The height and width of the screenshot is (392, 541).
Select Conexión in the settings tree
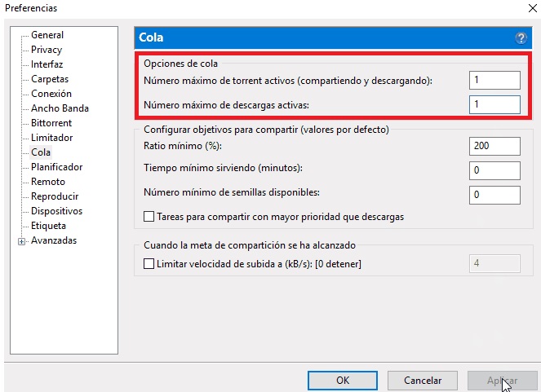(x=51, y=94)
